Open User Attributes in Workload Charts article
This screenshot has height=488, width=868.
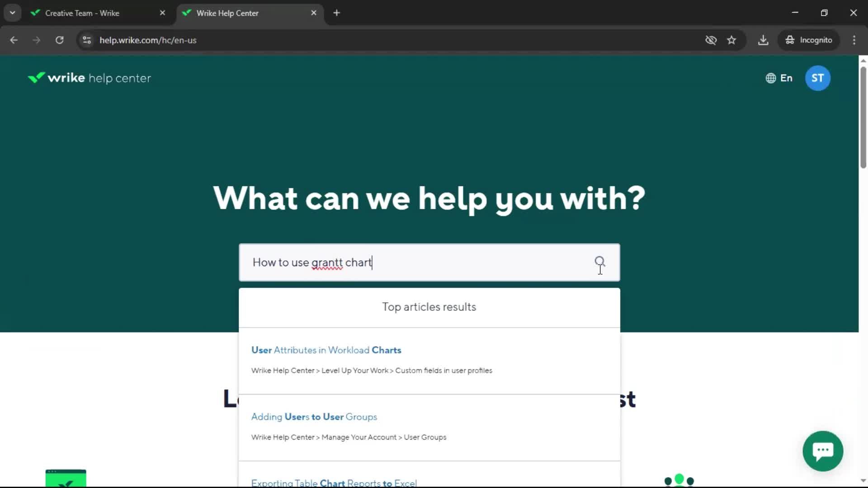click(x=326, y=350)
